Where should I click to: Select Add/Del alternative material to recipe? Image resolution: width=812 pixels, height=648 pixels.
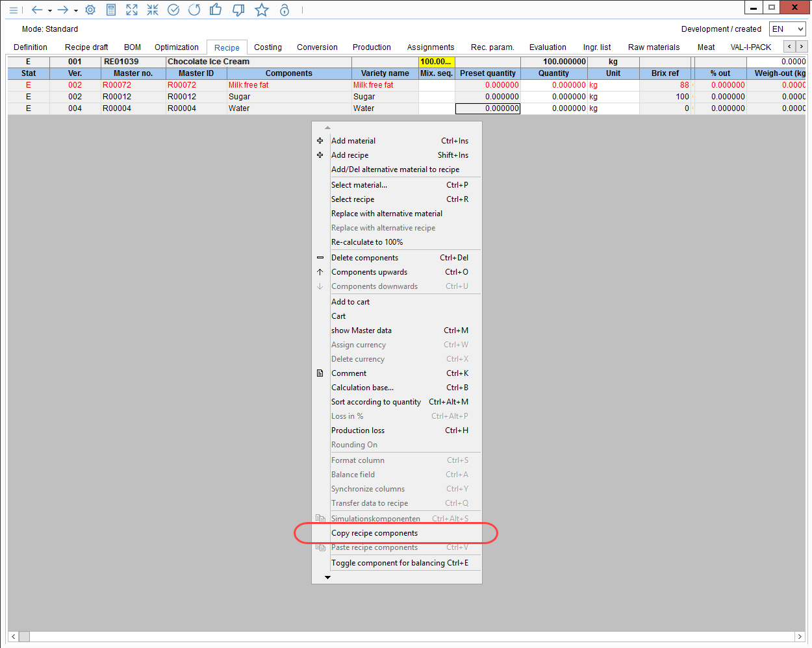click(x=397, y=169)
